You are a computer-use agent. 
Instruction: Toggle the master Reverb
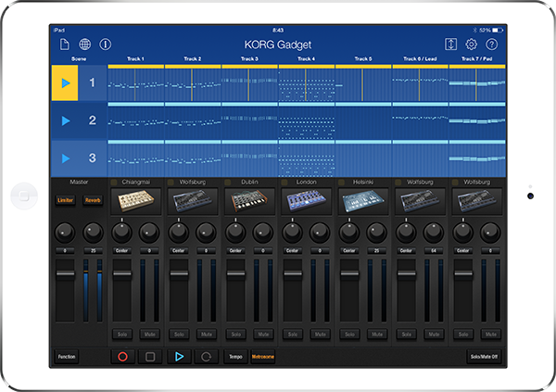pyautogui.click(x=93, y=200)
